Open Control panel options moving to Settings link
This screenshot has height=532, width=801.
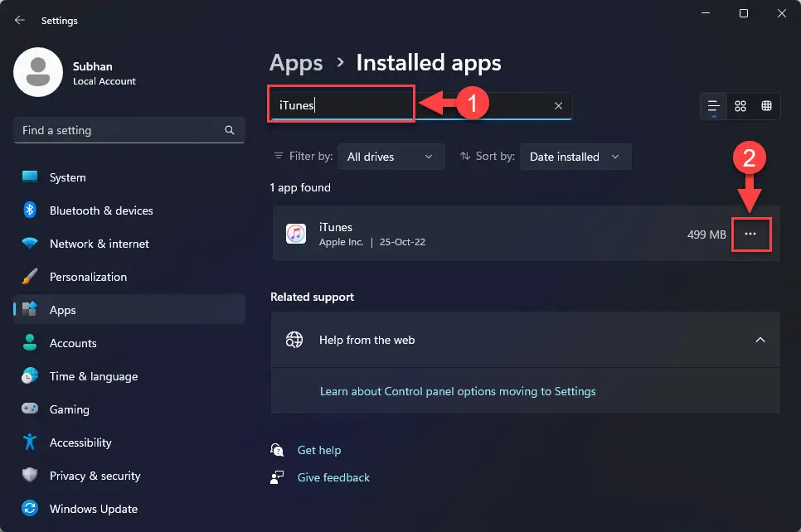coord(458,391)
